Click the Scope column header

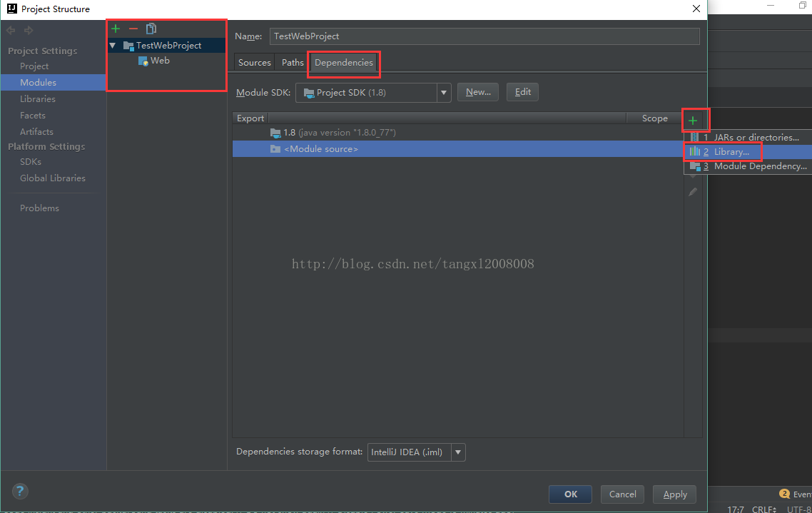(654, 118)
